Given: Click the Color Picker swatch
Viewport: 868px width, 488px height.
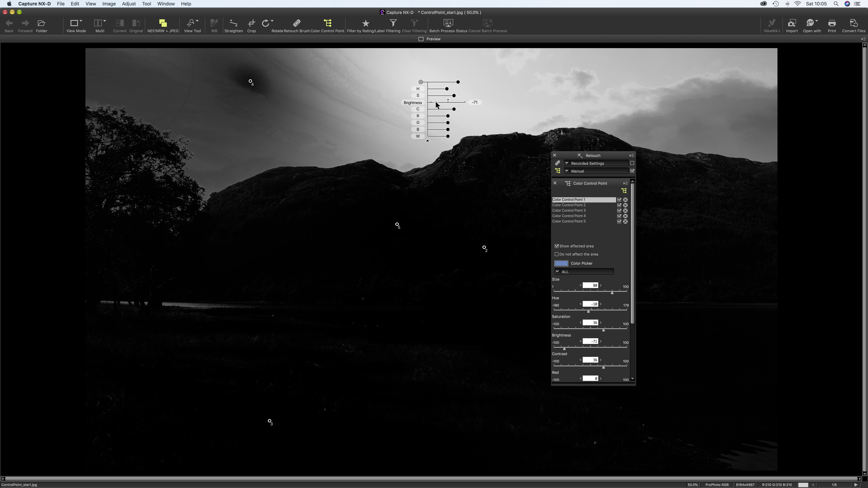Looking at the screenshot, I should [561, 263].
